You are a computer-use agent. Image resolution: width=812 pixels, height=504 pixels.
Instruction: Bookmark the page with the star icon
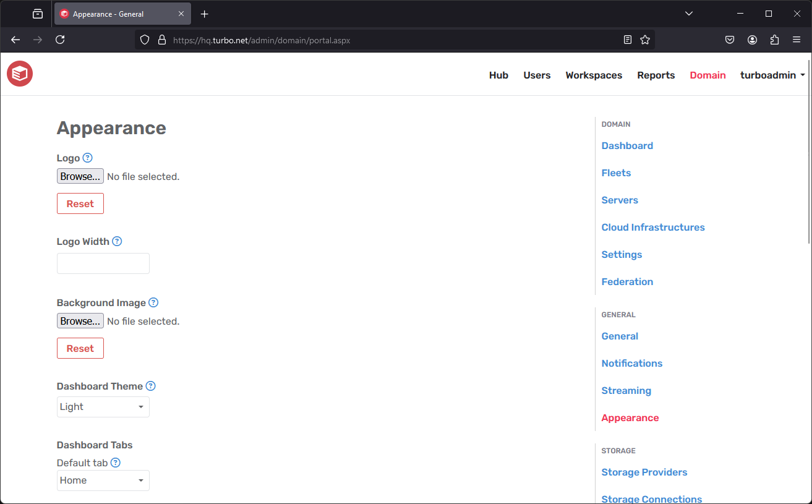[645, 39]
